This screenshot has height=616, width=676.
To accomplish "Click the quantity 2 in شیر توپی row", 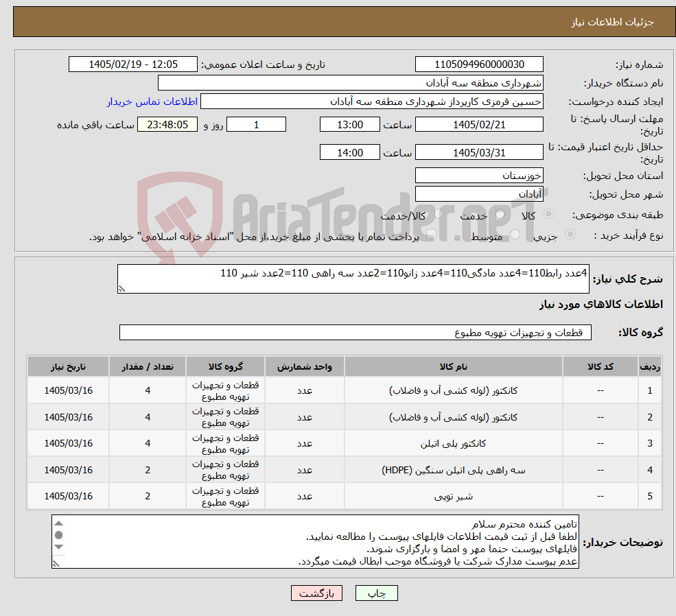I will click(148, 496).
